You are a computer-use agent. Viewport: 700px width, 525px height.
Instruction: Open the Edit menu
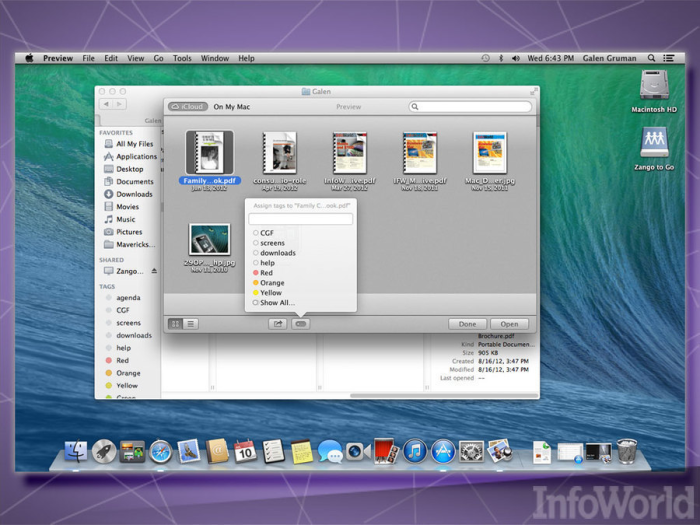[x=111, y=58]
